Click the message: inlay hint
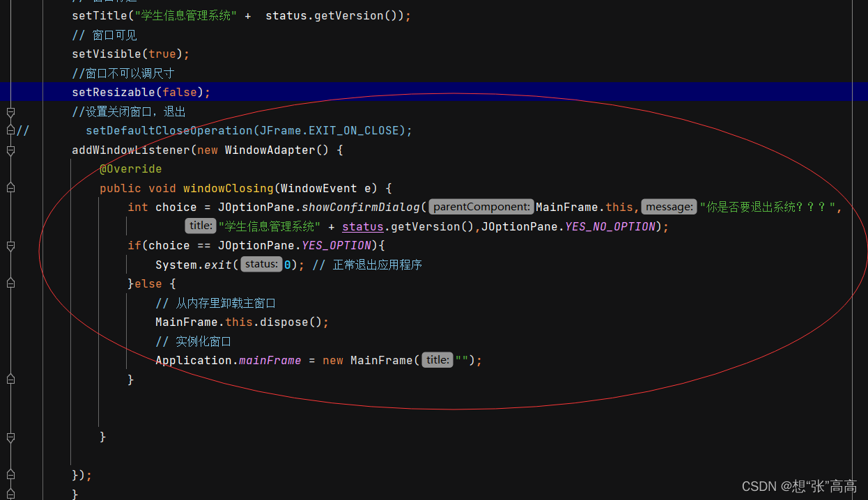Screen dimensions: 868x500 click(x=669, y=207)
